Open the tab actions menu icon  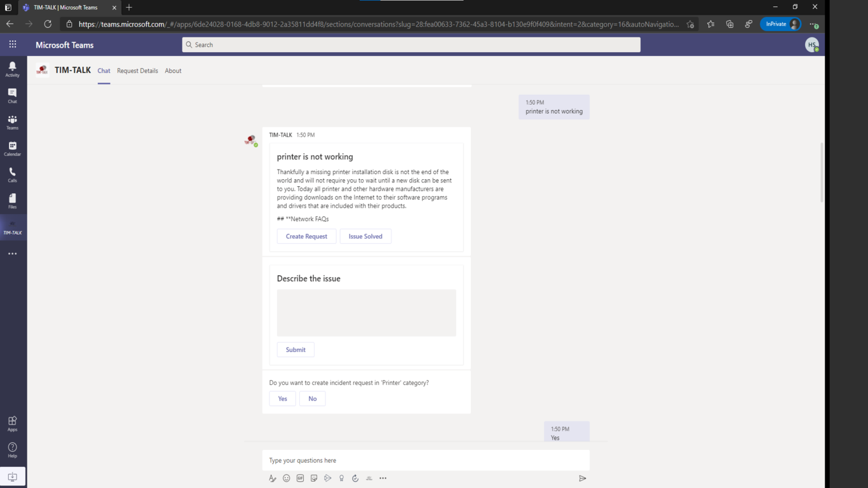point(8,8)
